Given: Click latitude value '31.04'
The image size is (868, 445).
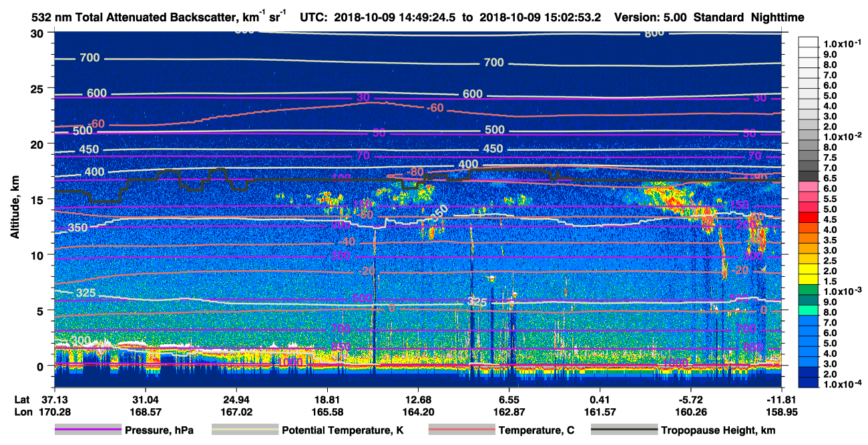Looking at the screenshot, I should pyautogui.click(x=145, y=399).
